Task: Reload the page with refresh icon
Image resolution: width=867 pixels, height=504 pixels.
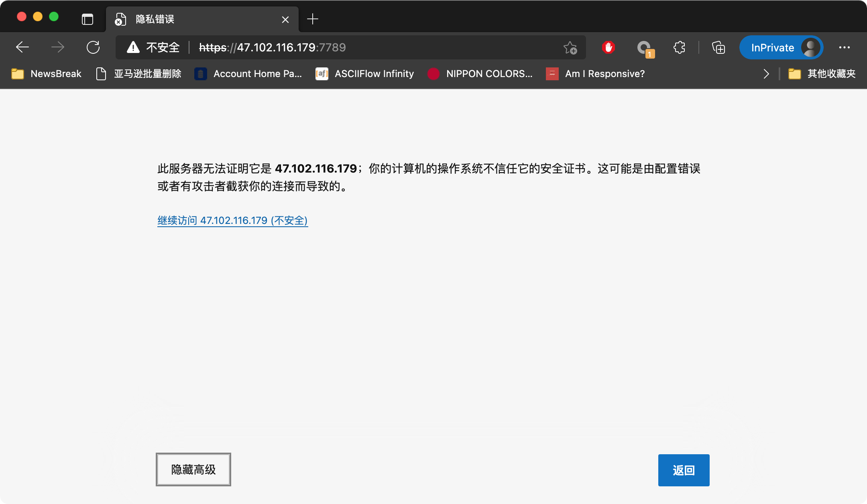Action: (93, 47)
